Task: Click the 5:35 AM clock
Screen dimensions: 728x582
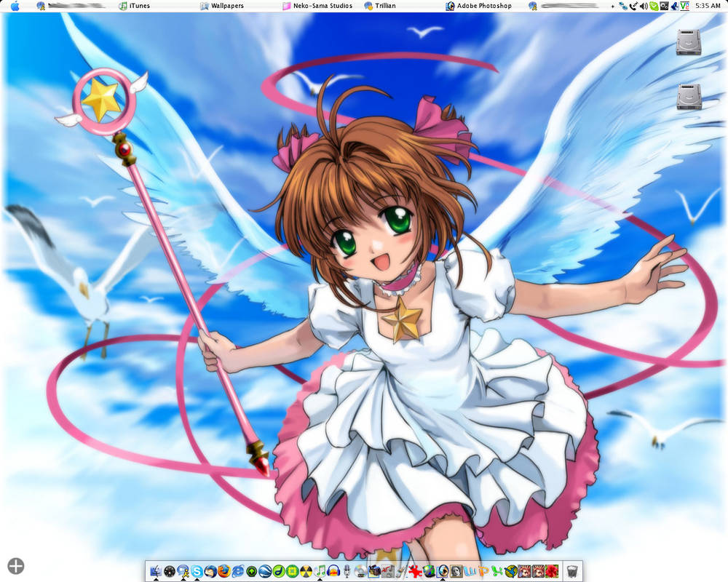Action: pyautogui.click(x=708, y=6)
